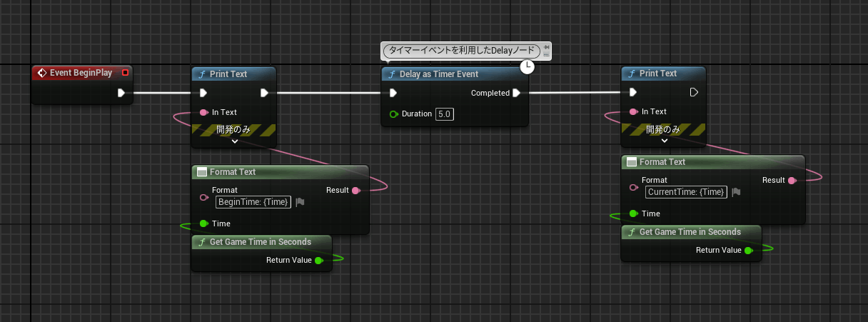Screen dimensions: 868x322
Task: Click Return Value pin of the right Get Game Time node
Action: click(x=748, y=250)
